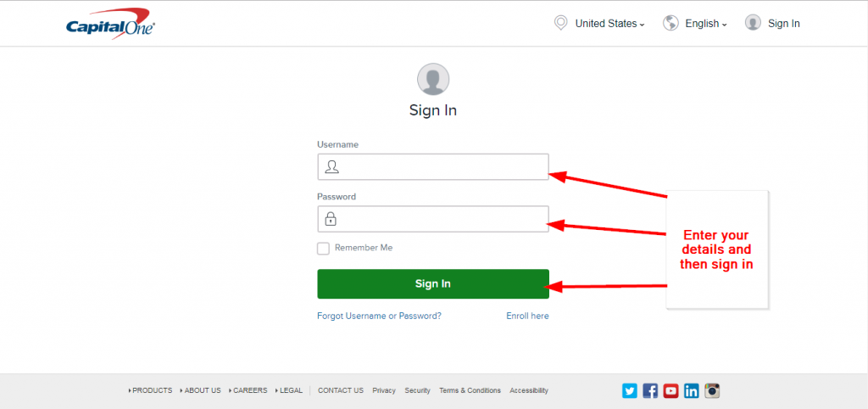This screenshot has height=409, width=868.
Task: Click the header user avatar icon
Action: pos(753,23)
